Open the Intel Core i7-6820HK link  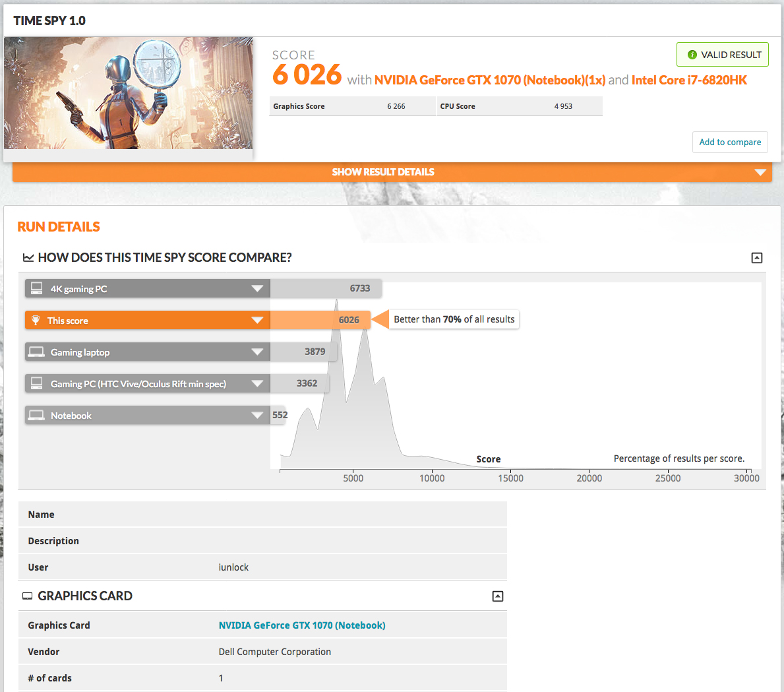pos(689,80)
